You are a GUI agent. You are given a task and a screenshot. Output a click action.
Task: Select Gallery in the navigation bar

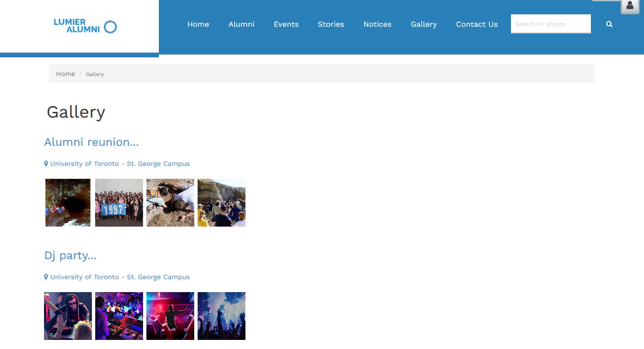pyautogui.click(x=424, y=24)
